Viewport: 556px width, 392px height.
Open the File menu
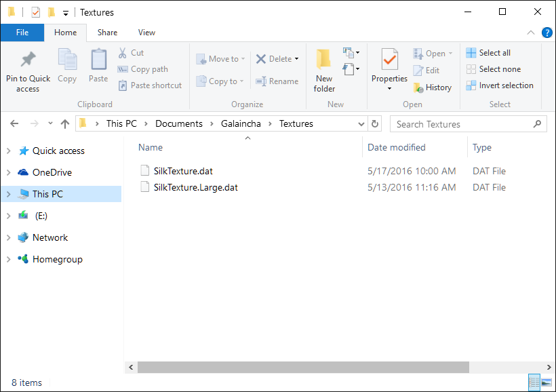pos(22,33)
